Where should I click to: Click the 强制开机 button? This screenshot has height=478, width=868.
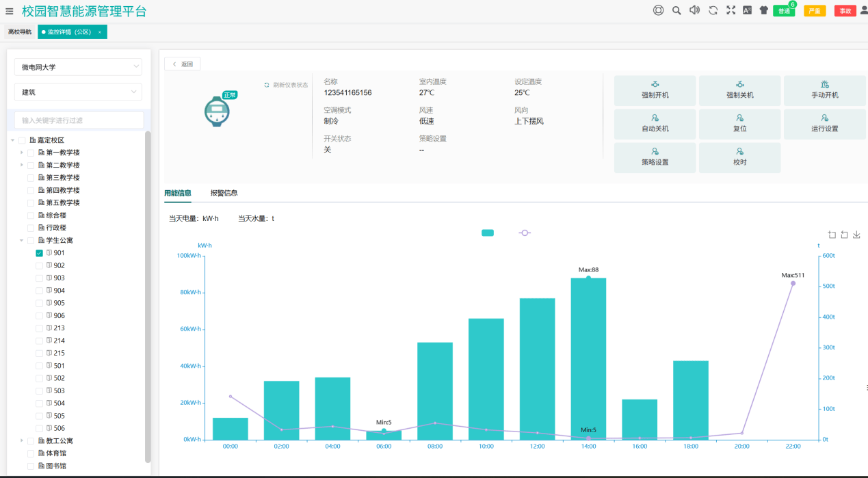[655, 91]
